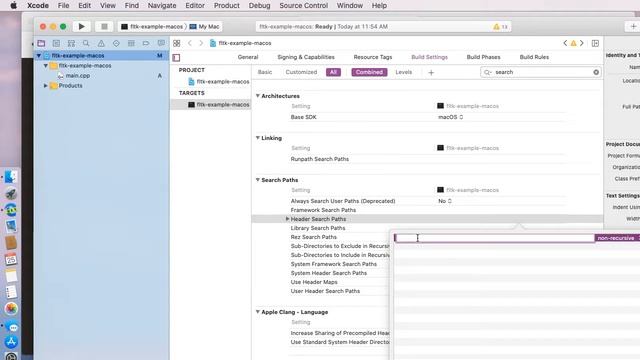Collapse the Search Paths section
The image size is (640, 360).
(x=258, y=180)
